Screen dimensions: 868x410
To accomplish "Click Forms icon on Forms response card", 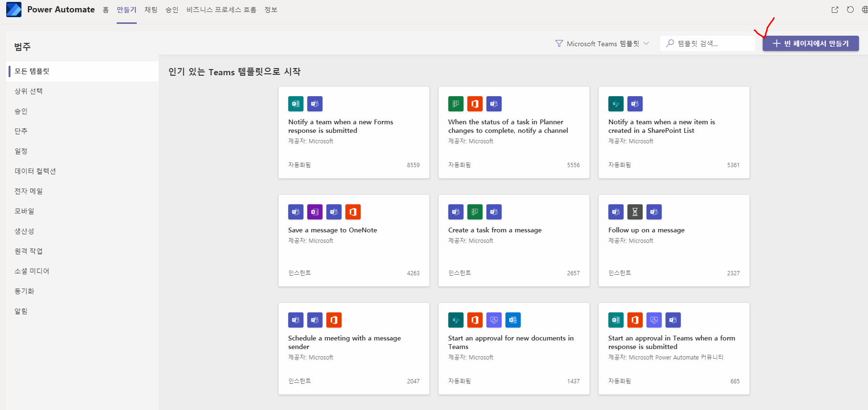I will (296, 104).
